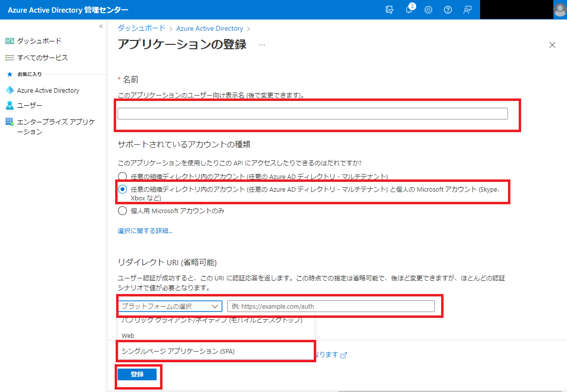Screen dimensions: 567x392
Task: Click the リダイレクト URI (省略可能) heading
Action: (x=167, y=262)
